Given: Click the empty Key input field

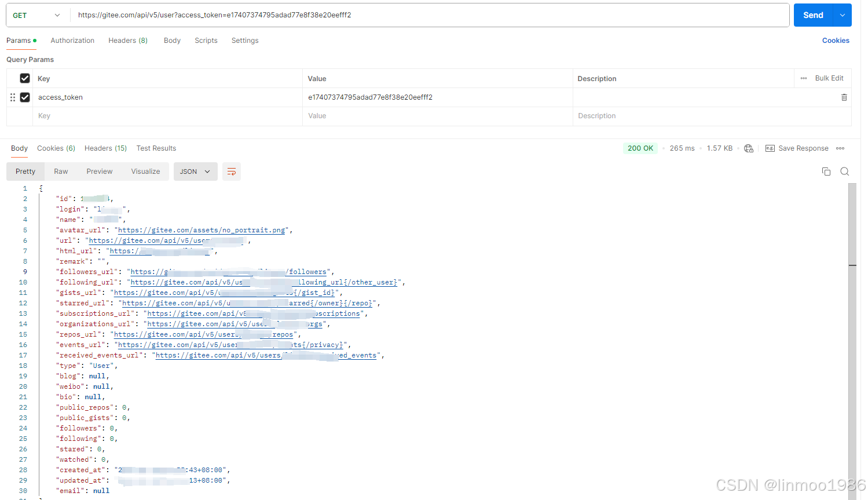Looking at the screenshot, I should 168,116.
